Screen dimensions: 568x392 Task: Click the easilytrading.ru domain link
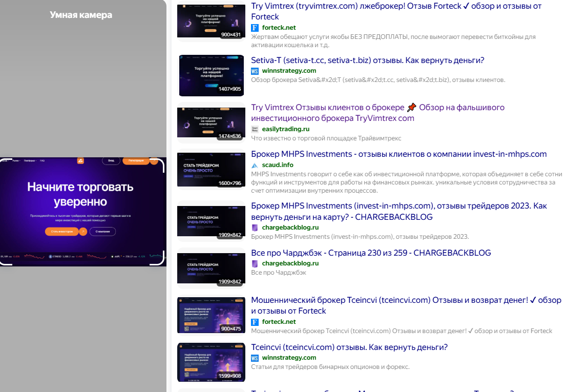286,129
